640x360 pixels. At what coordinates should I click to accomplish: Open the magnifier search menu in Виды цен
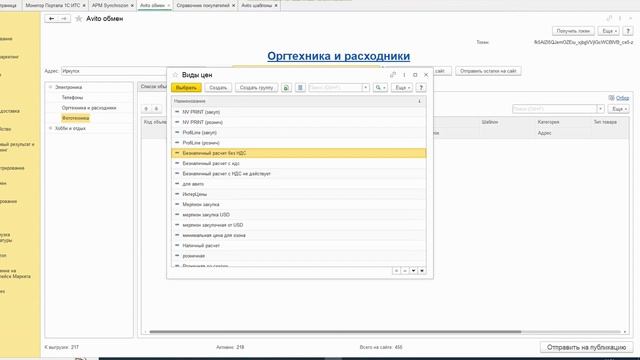[380, 87]
